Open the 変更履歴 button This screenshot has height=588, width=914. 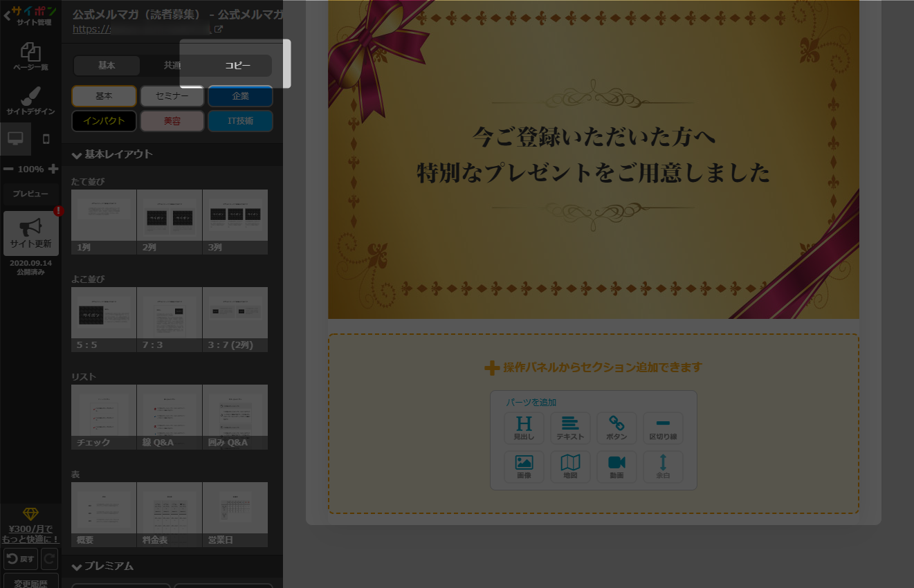point(30,581)
